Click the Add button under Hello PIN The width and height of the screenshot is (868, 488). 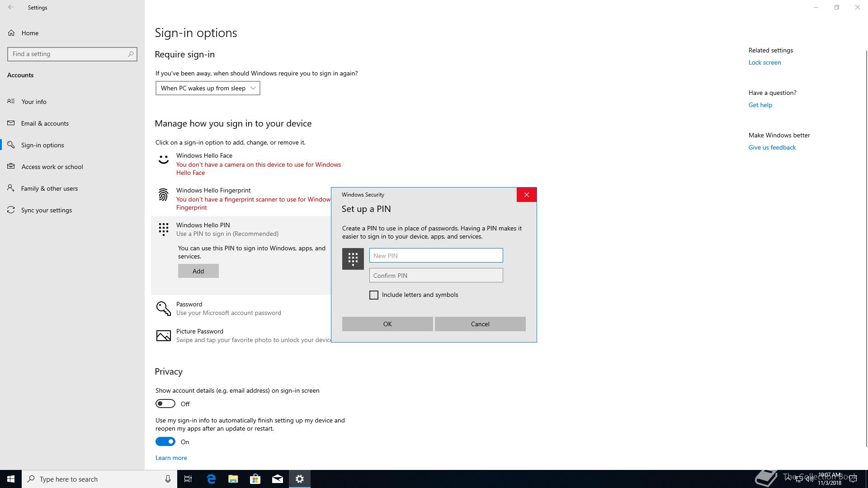coord(198,271)
